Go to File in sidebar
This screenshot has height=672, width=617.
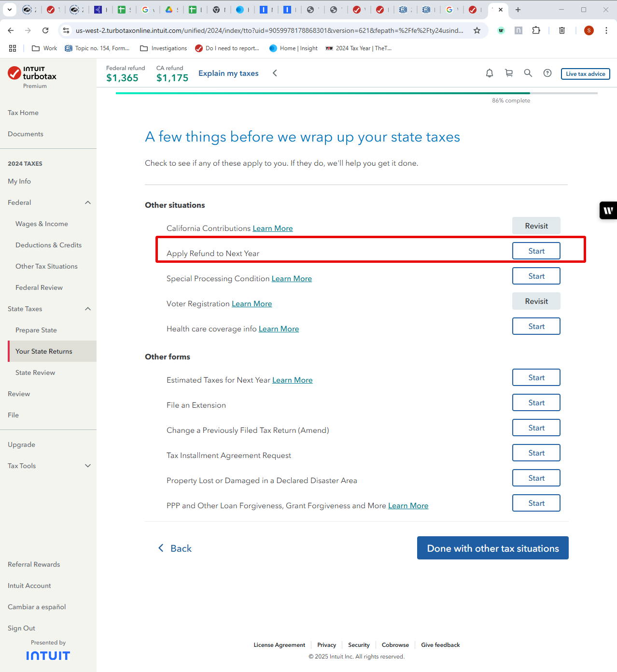[x=13, y=415]
